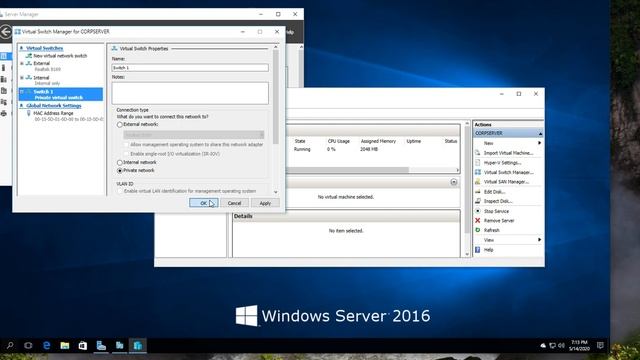This screenshot has width=640, height=360.
Task: Collapse the CORPSERVER actions group
Action: [540, 133]
